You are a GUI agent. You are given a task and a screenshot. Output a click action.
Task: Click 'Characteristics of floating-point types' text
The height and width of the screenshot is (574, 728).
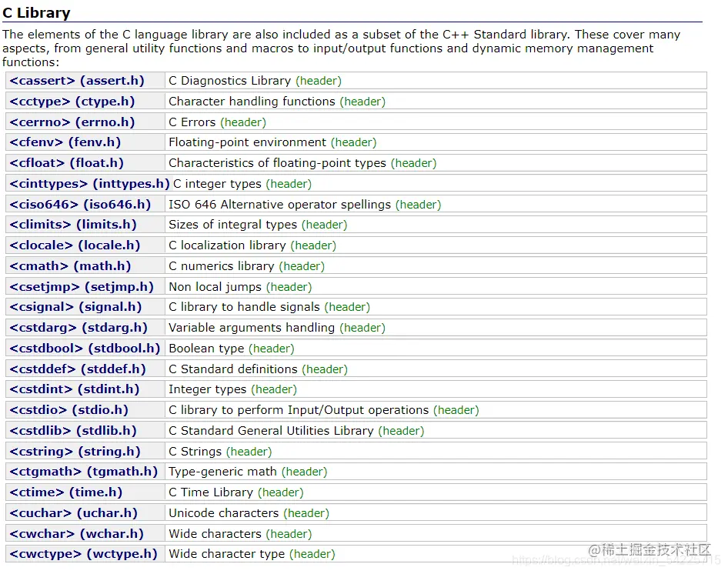click(277, 163)
